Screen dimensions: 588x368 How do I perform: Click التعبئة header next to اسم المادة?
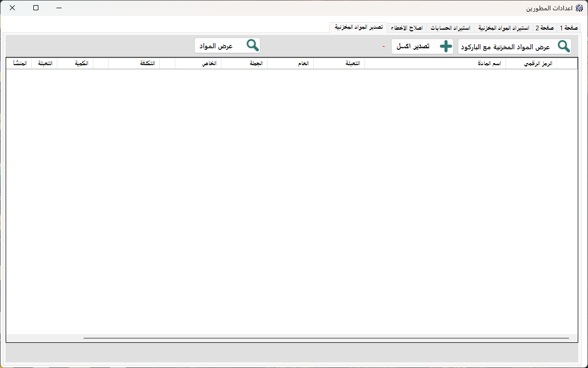pyautogui.click(x=339, y=64)
